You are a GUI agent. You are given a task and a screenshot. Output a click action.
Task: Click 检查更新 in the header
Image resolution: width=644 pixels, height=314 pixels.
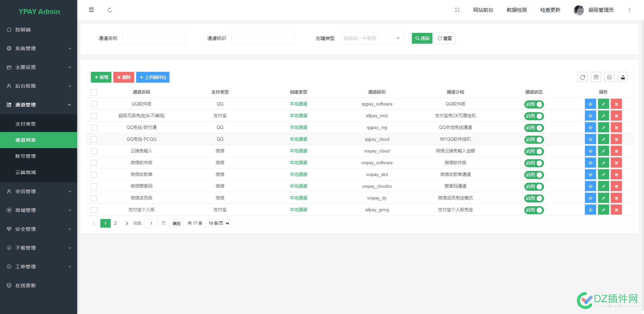click(x=550, y=10)
